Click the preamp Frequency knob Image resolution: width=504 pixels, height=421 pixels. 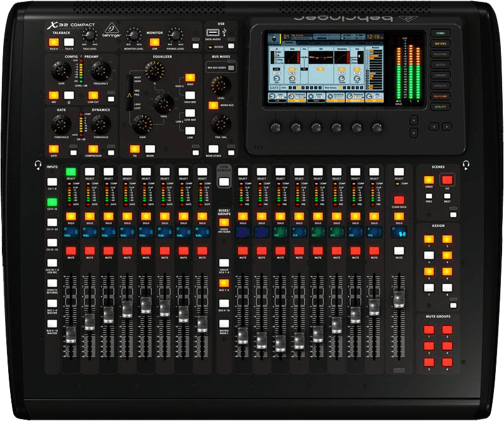(101, 71)
